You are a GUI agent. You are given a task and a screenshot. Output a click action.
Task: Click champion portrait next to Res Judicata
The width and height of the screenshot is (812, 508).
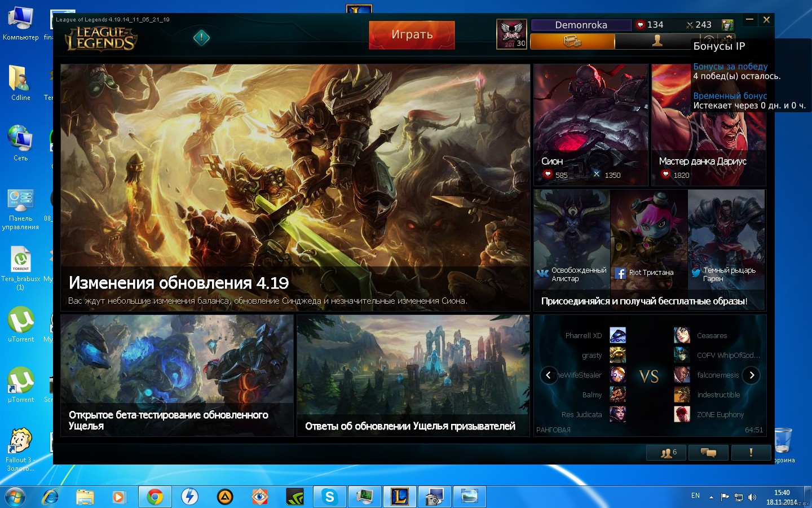tap(617, 414)
